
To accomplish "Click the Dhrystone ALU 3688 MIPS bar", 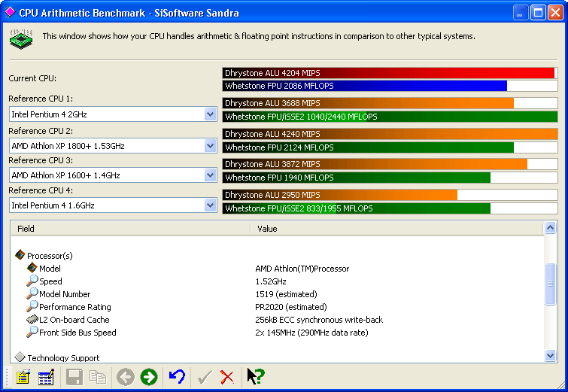I will click(390, 103).
